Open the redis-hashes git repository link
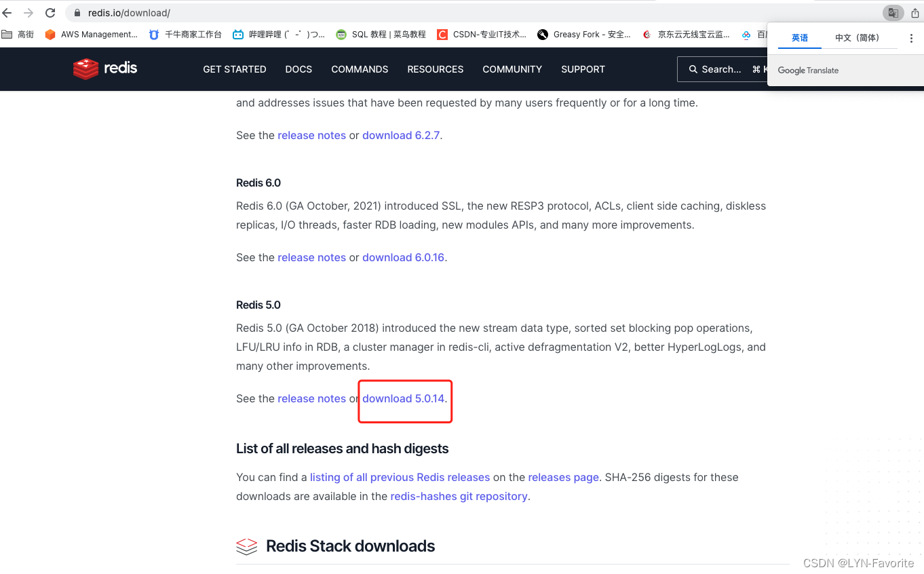Viewport: 924px width, 574px height. pyautogui.click(x=459, y=496)
